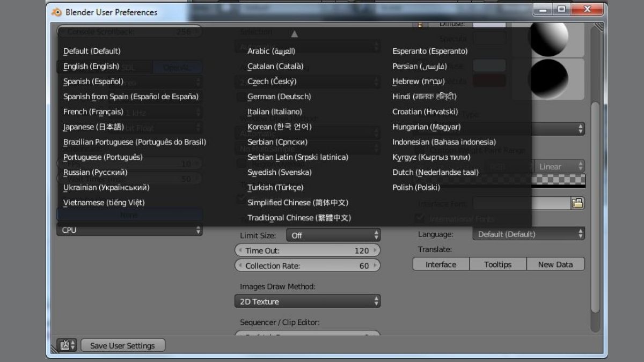Click the Collection Rate value field
Screen dimensions: 644x362
pos(308,265)
